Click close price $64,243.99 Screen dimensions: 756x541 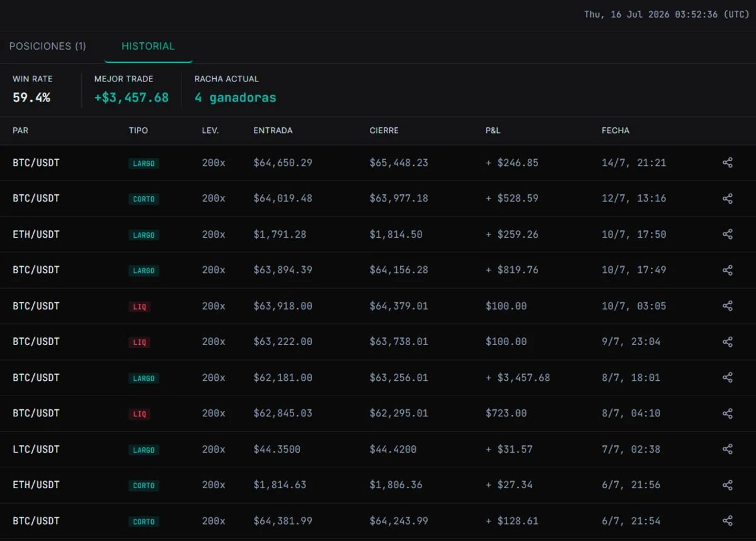point(399,521)
